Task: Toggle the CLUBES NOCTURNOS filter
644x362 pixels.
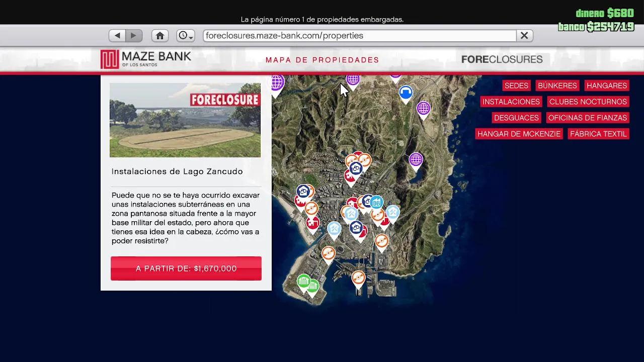Action: [588, 102]
